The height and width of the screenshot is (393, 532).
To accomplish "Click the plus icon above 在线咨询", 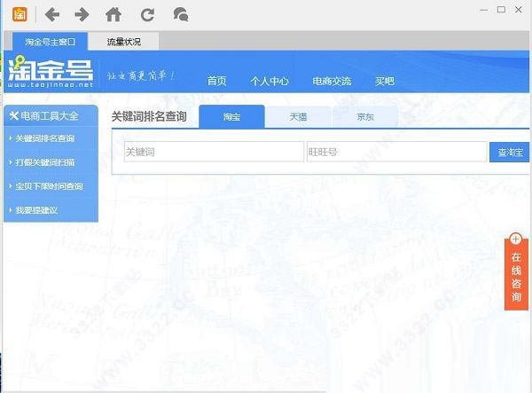I will (516, 239).
